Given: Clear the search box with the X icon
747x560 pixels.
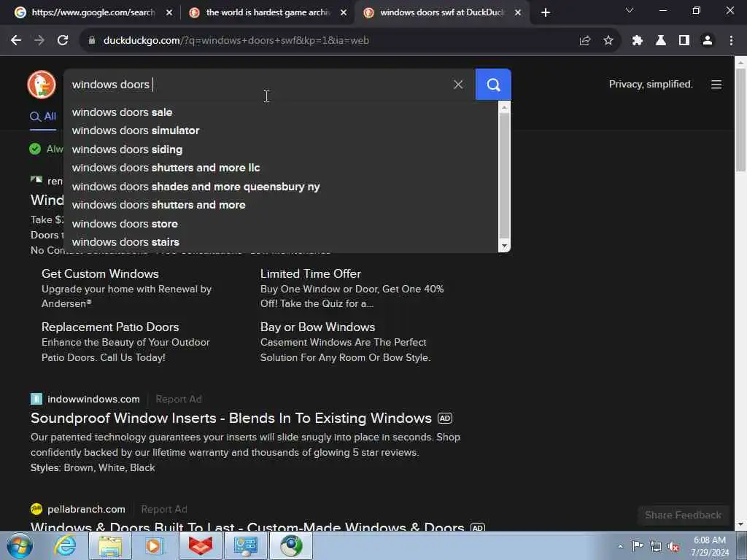Looking at the screenshot, I should pos(458,85).
